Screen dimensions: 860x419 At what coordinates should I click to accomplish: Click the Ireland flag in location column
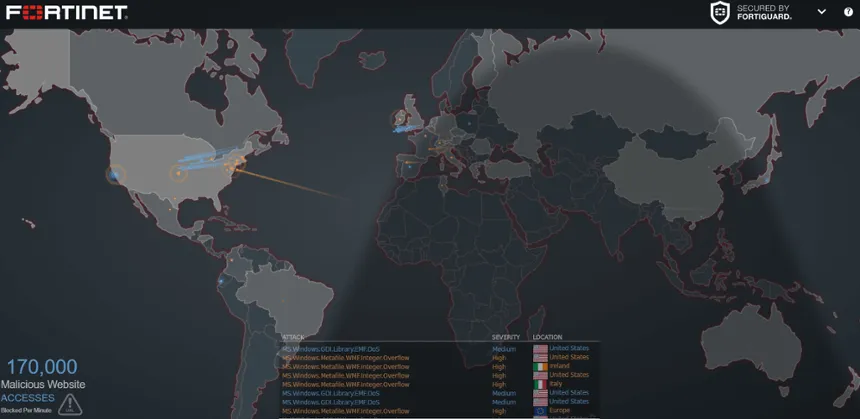pos(540,366)
